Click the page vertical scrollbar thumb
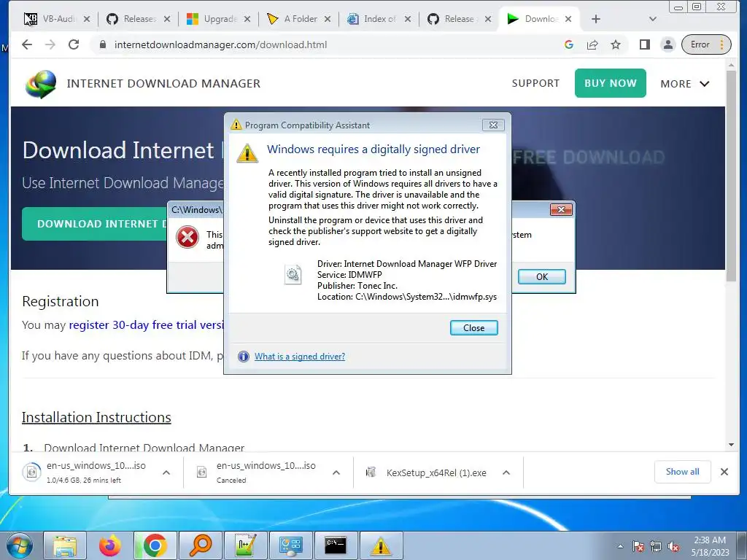 click(731, 176)
